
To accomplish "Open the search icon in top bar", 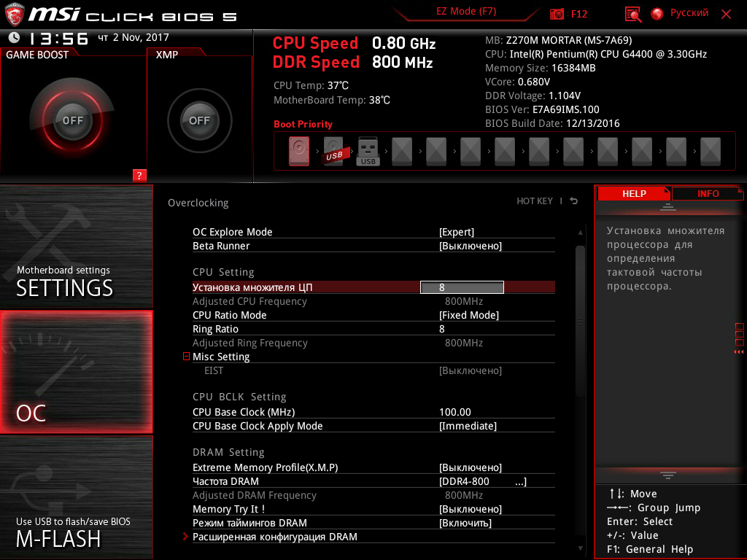I will pos(633,14).
